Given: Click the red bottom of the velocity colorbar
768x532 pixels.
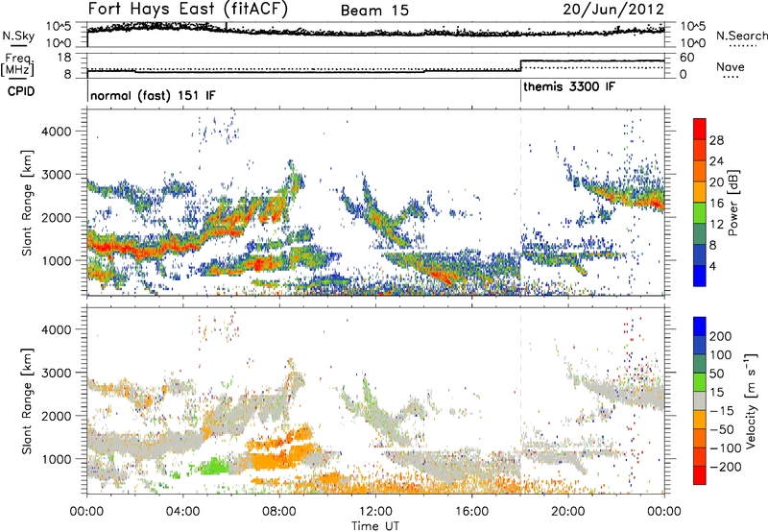Looking at the screenshot, I should [x=700, y=475].
